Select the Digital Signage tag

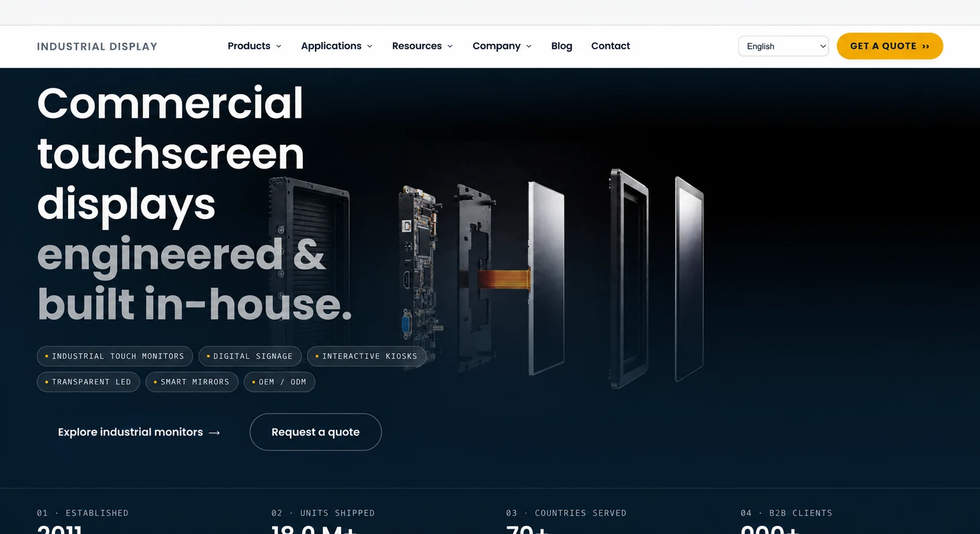[250, 356]
